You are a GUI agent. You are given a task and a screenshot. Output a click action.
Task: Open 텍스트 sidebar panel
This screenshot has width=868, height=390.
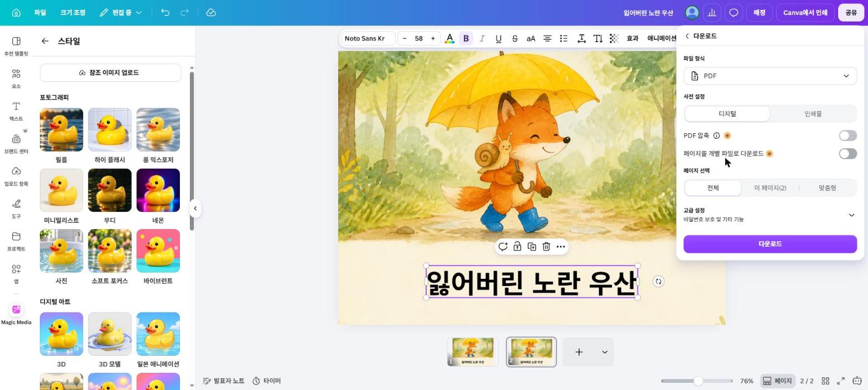click(16, 111)
